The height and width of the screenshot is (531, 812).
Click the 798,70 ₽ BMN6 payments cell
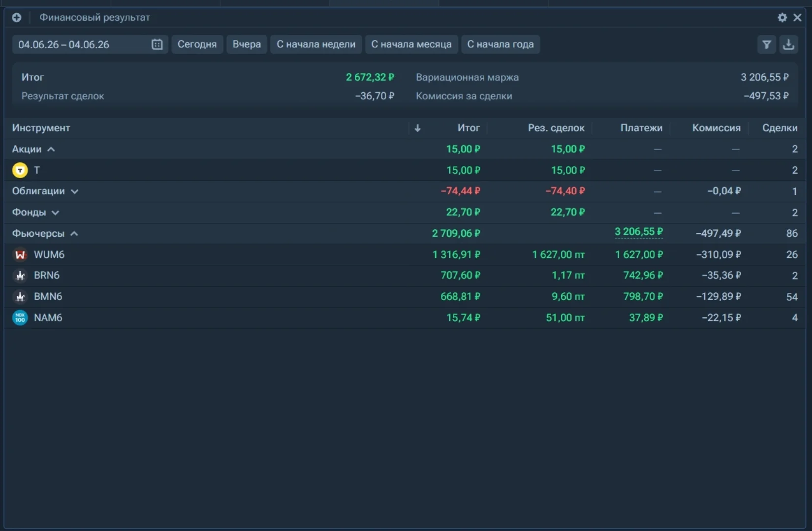point(643,297)
